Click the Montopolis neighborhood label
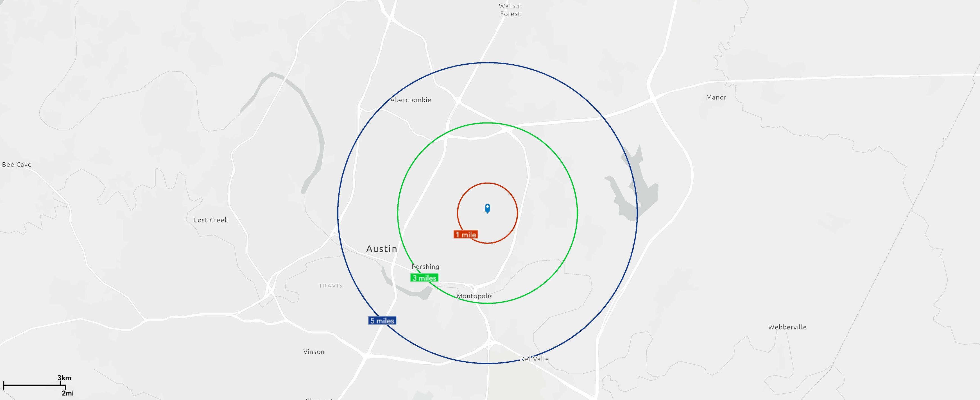980x400 pixels. (x=474, y=296)
